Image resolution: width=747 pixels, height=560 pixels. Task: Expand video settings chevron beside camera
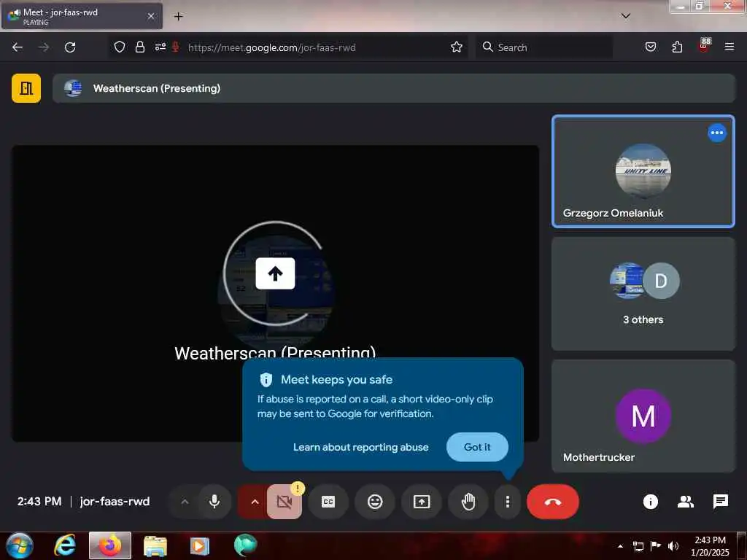tap(255, 502)
